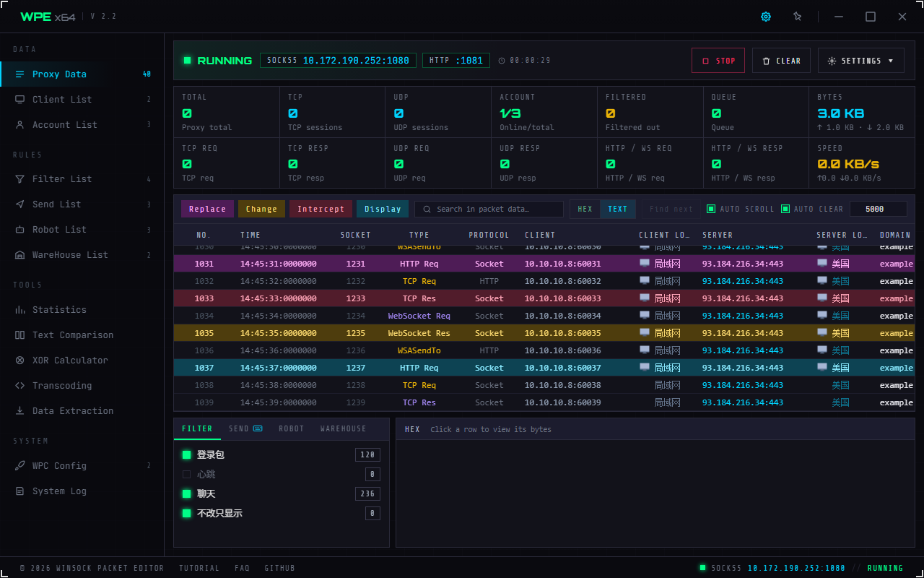Screen dimensions: 924x578
Task: Switch to HEX view mode
Action: [585, 209]
